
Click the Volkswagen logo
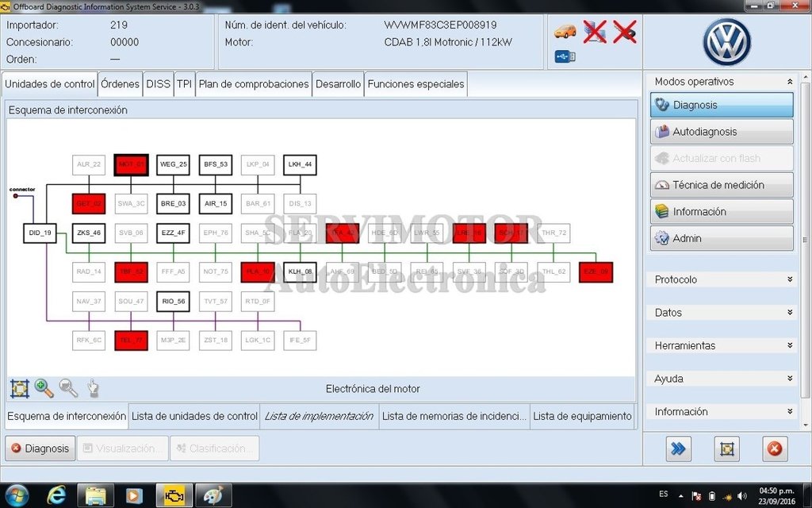726,42
